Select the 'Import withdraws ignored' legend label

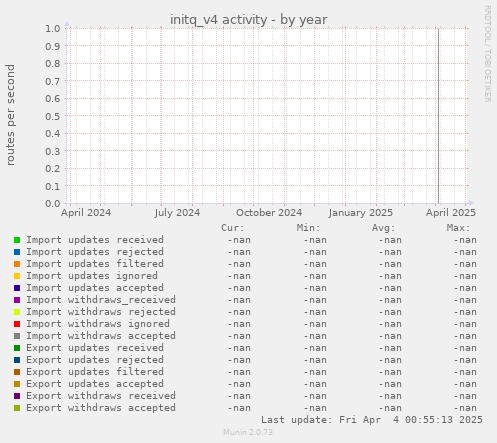[x=98, y=324]
